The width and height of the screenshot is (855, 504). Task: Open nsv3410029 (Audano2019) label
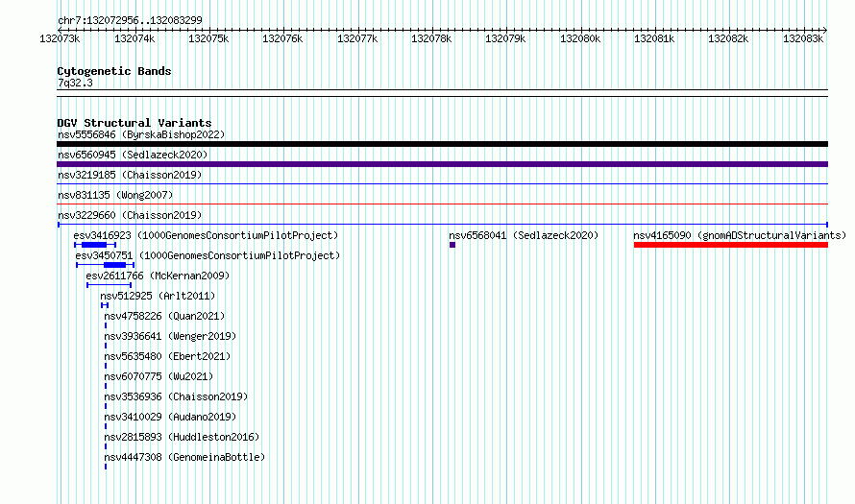(x=170, y=417)
